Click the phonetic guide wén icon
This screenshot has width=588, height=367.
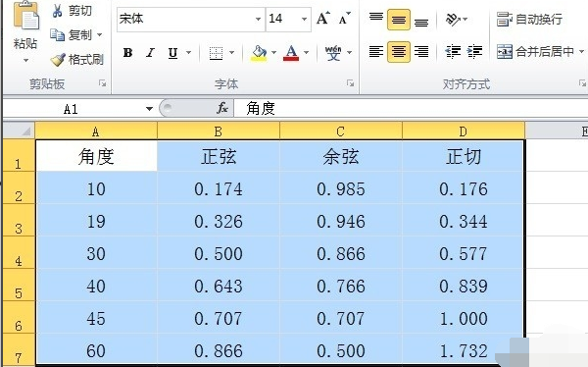point(333,53)
